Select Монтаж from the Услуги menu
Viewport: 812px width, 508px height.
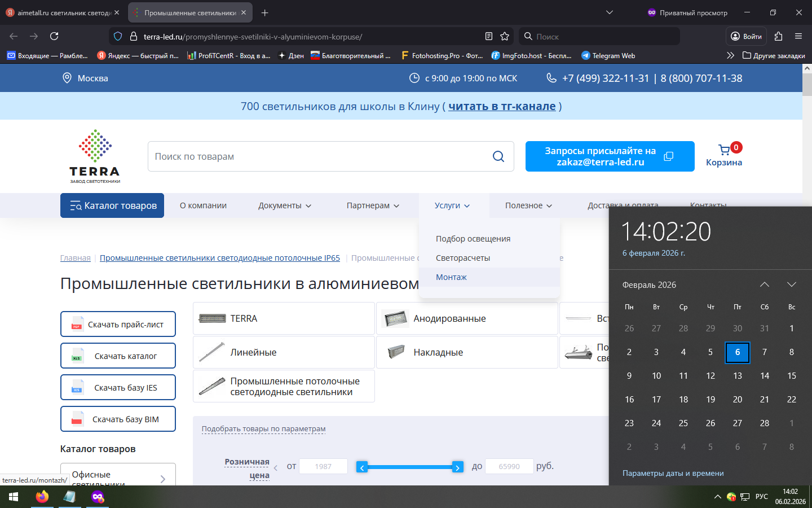pos(451,277)
